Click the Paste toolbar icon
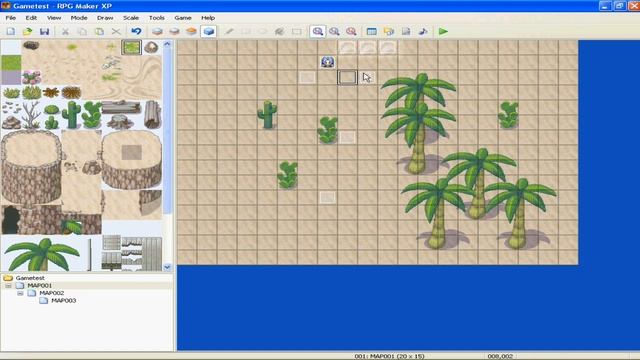This screenshot has height=360, width=640. pos(99,31)
